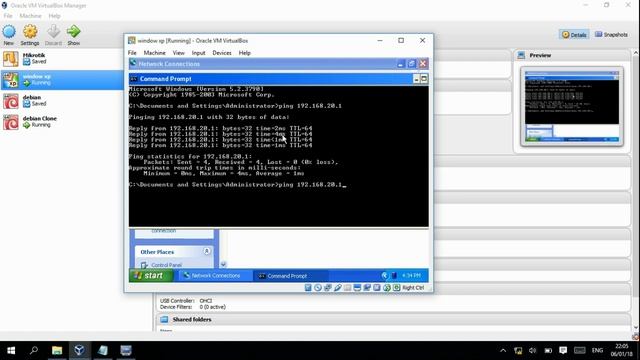Viewport: 640px width, 360px height.
Task: Click the New VM toolbar icon
Action: [9, 32]
